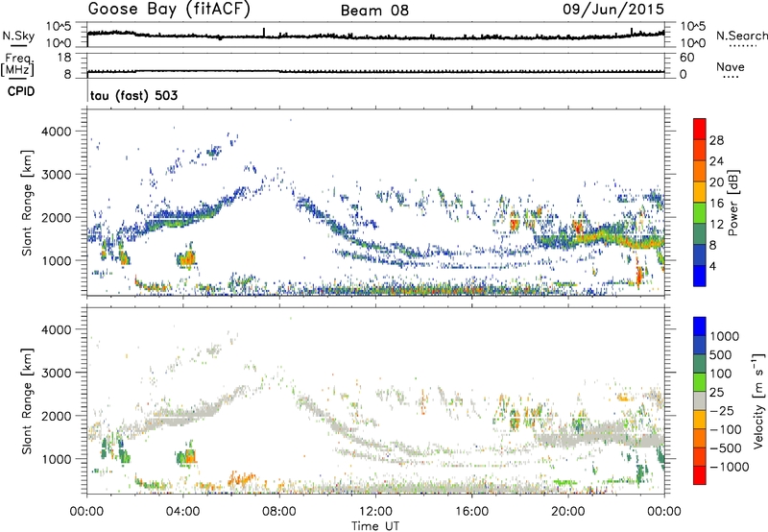
Task: Click the '-1000' label on Velocity colorbar
Action: click(x=729, y=467)
